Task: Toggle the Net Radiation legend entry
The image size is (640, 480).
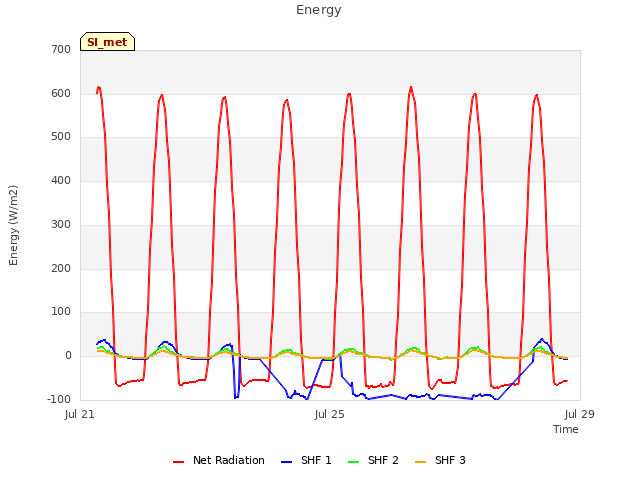Action: pyautogui.click(x=219, y=460)
